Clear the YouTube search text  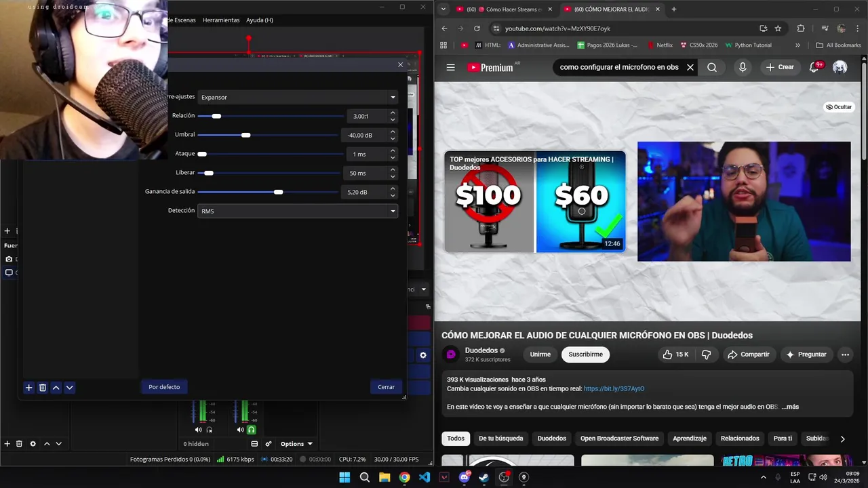pyautogui.click(x=690, y=67)
